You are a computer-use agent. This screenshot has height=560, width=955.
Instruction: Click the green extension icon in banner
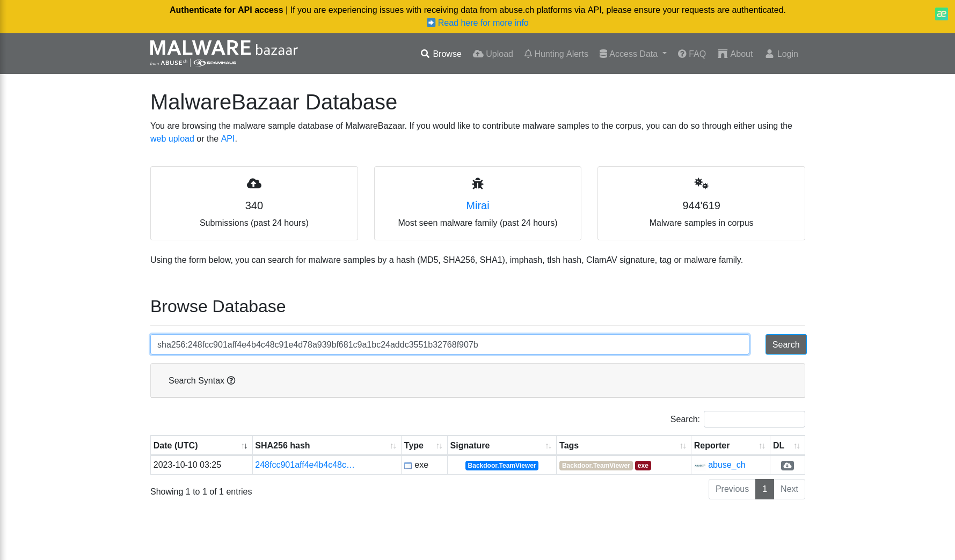click(x=941, y=14)
